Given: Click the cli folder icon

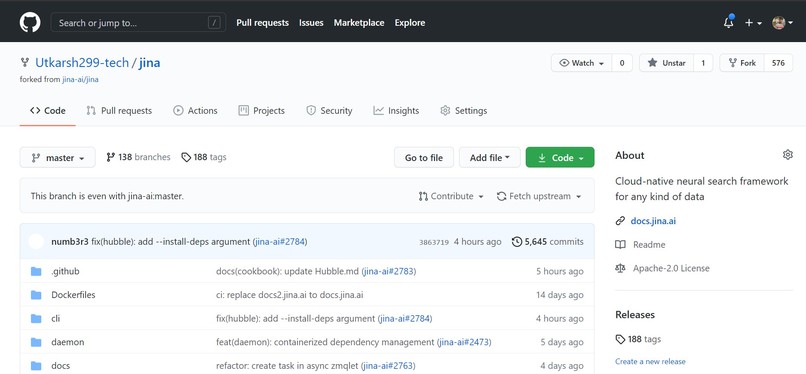Looking at the screenshot, I should pos(36,319).
